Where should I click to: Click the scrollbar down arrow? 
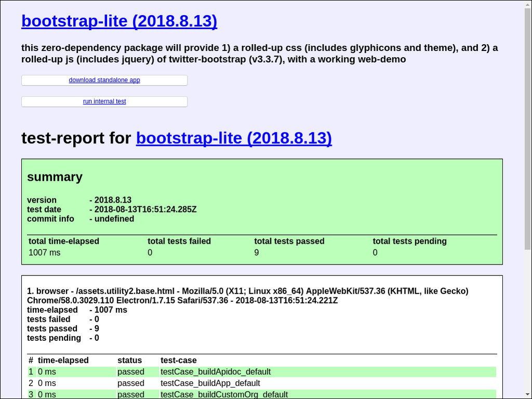tap(527, 395)
